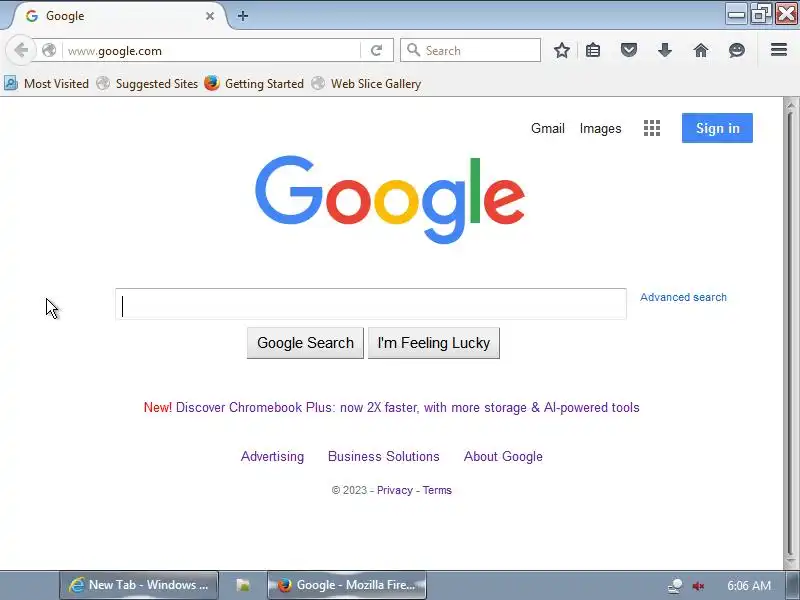Open About Google link
Image resolution: width=800 pixels, height=600 pixels.
503,456
